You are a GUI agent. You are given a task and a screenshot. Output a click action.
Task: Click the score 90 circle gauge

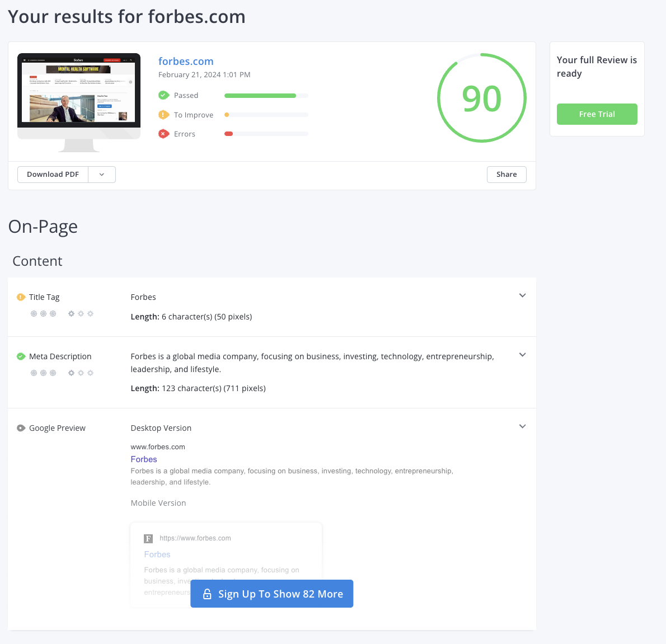[x=482, y=98]
